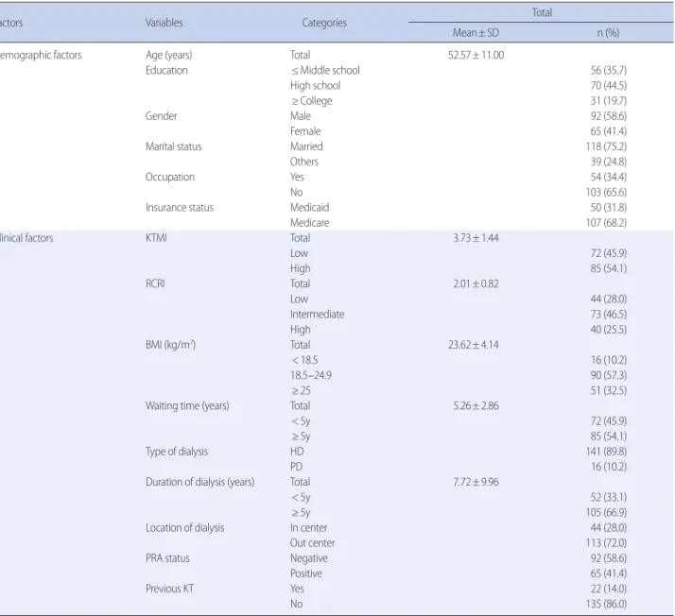The height and width of the screenshot is (616, 675).
Task: Select the value '23.62 ± 4.14'
Action: [474, 345]
